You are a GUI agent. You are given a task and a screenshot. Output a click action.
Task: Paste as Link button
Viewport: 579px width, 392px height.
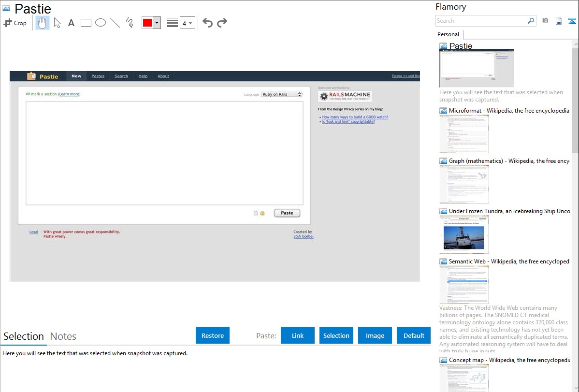pos(298,335)
